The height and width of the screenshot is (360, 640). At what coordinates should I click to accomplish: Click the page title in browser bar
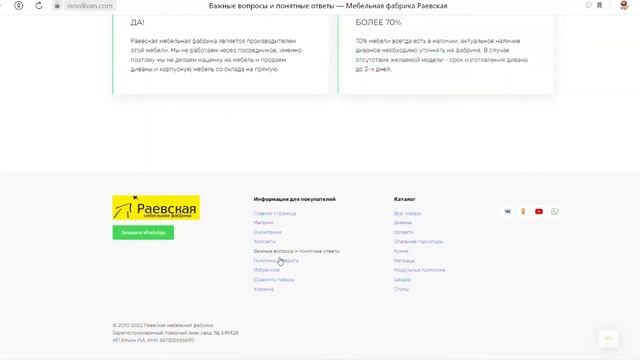click(x=328, y=6)
